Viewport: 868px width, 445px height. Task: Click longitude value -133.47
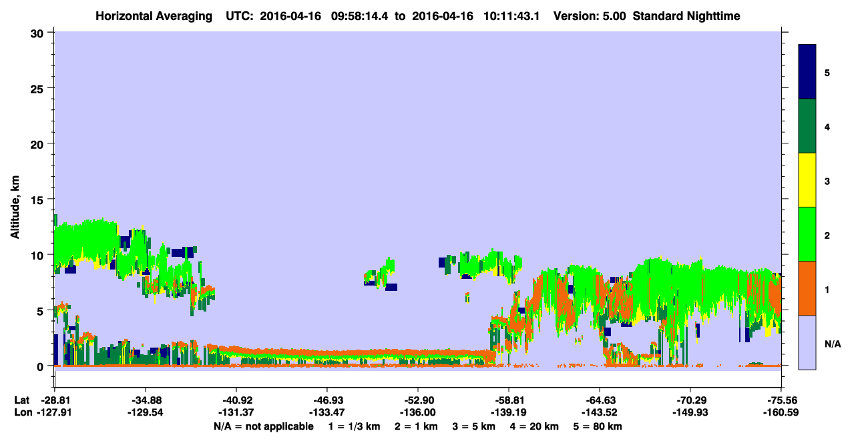tap(327, 413)
